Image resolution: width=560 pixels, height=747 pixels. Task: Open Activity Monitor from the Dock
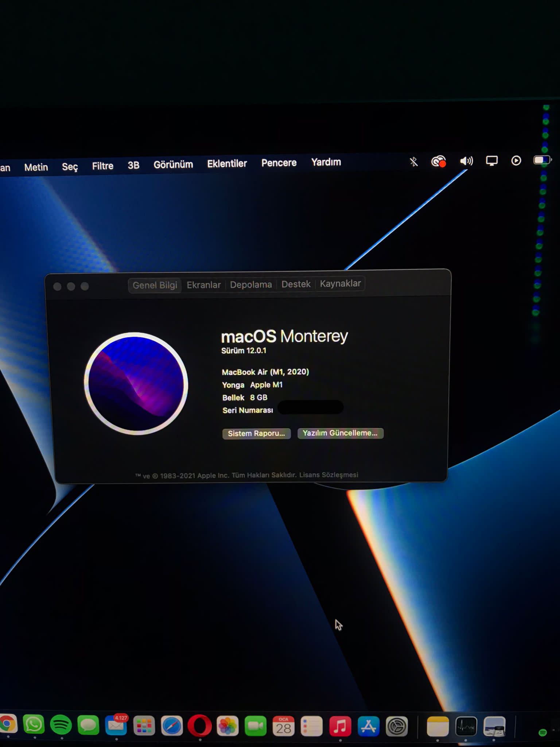466,727
